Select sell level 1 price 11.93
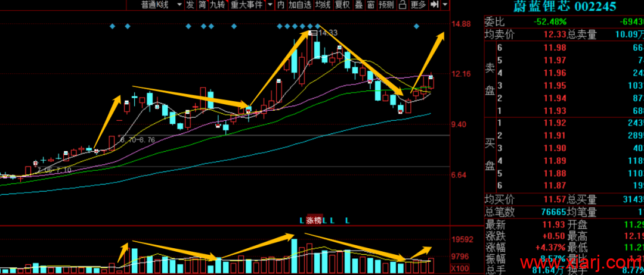 click(555, 111)
